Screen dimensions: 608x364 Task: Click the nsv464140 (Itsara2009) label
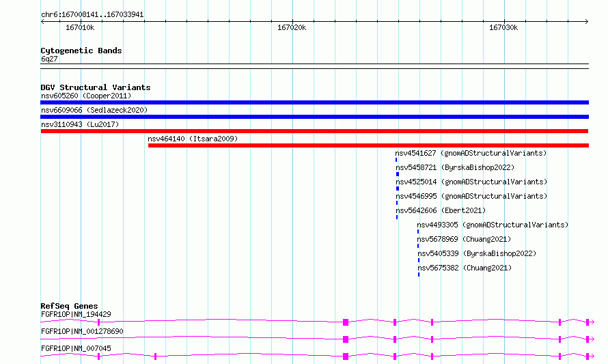coord(193,139)
